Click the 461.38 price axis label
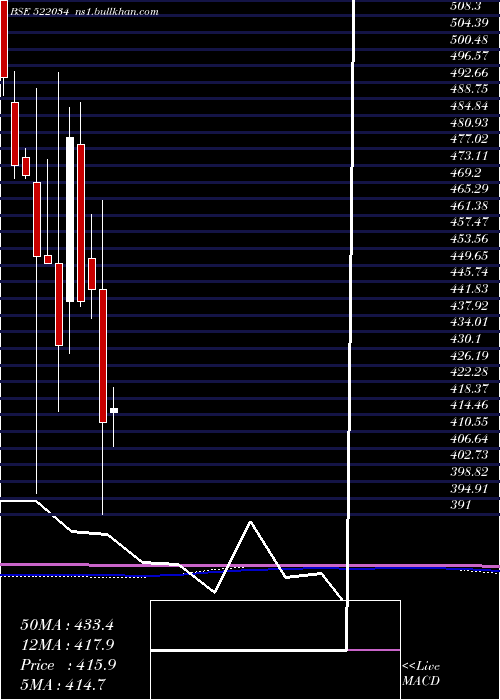The height and width of the screenshot is (700, 500). coord(469,205)
